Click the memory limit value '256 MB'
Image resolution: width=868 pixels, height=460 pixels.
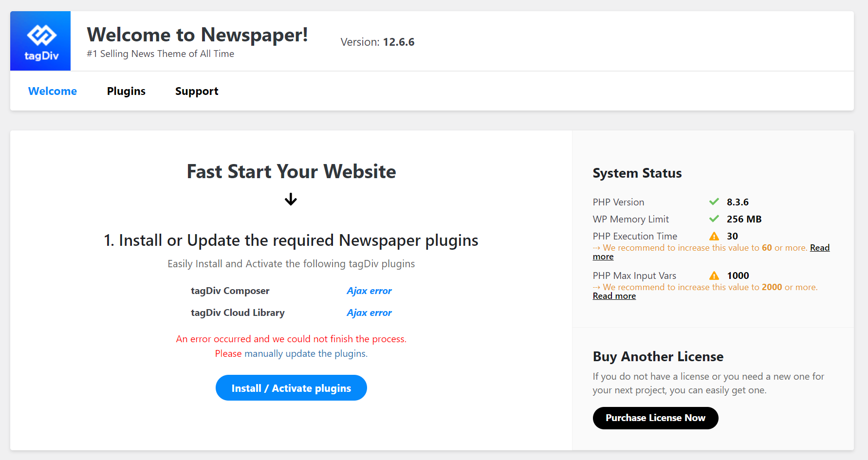tap(744, 219)
